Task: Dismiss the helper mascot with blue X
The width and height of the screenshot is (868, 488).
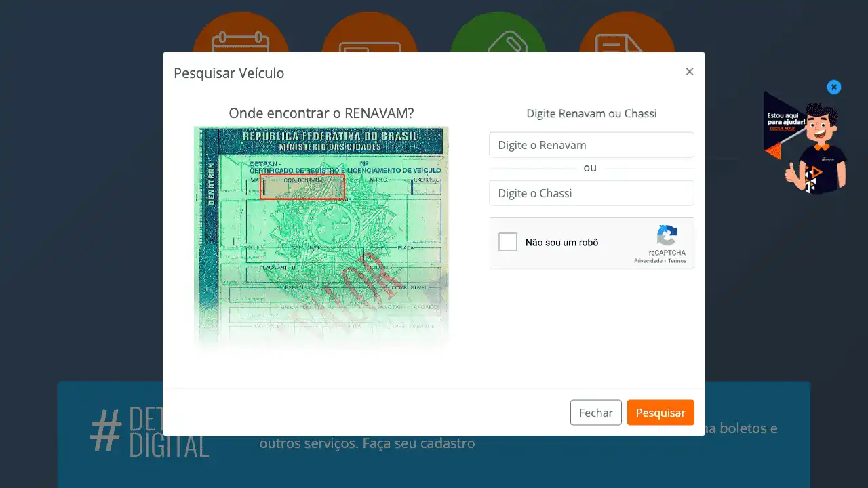Action: pos(834,87)
